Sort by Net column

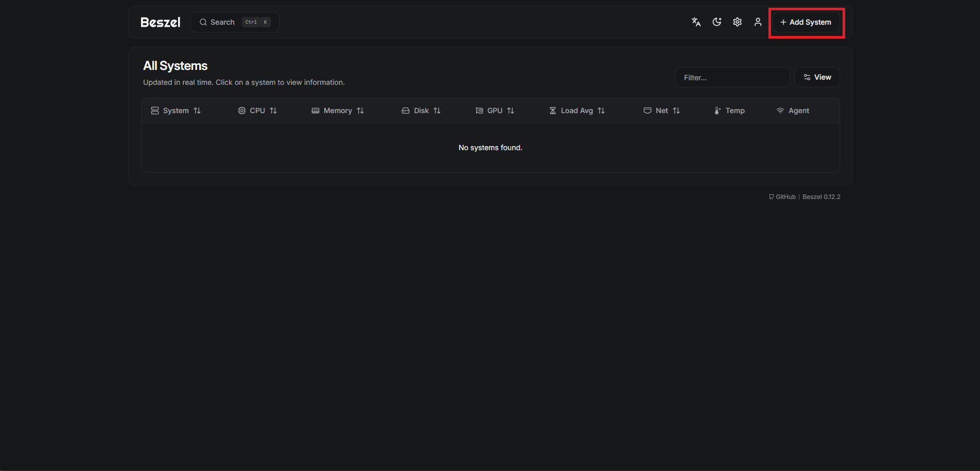(x=662, y=111)
